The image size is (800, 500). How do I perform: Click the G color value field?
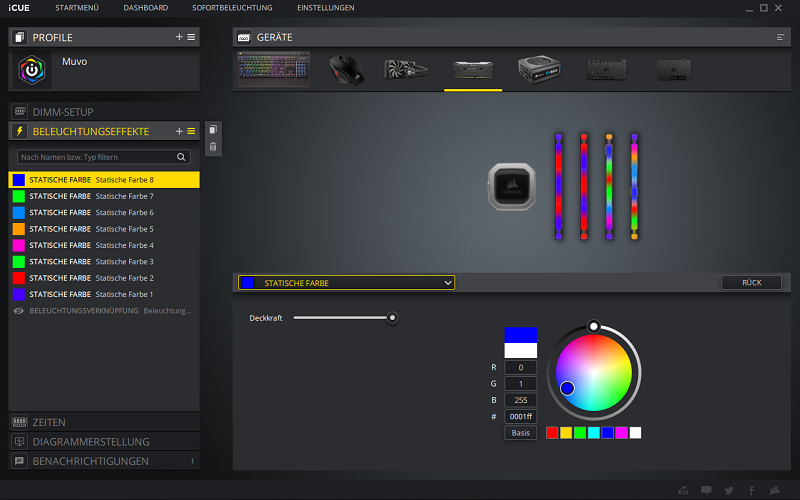[520, 384]
